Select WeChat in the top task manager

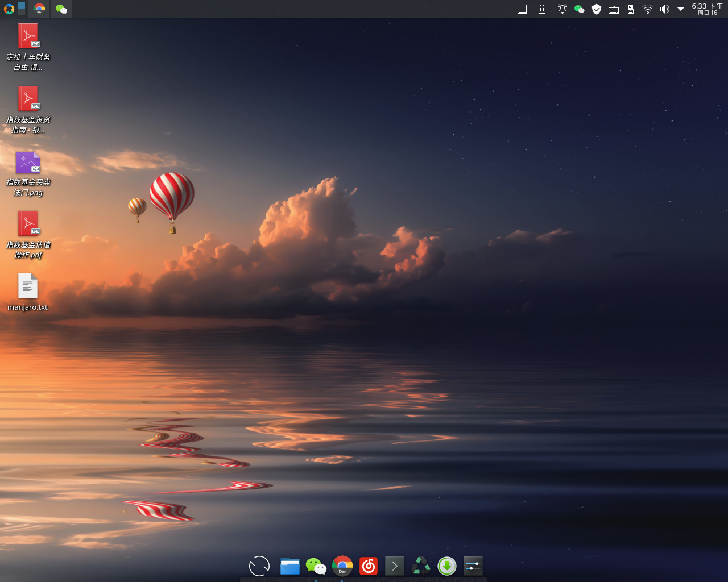coord(61,9)
